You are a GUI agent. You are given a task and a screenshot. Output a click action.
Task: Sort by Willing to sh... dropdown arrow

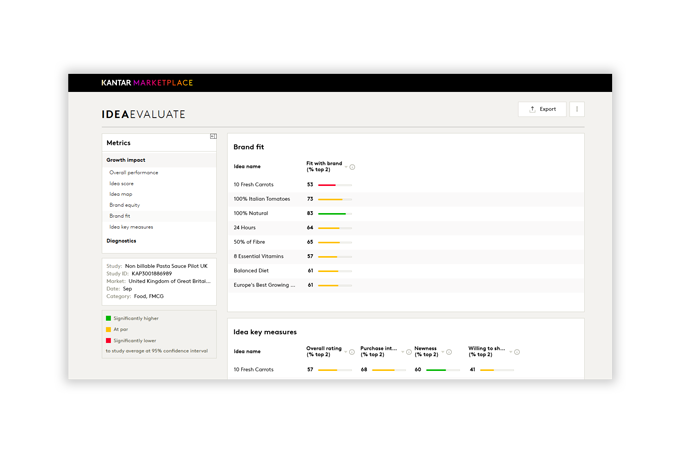click(511, 352)
